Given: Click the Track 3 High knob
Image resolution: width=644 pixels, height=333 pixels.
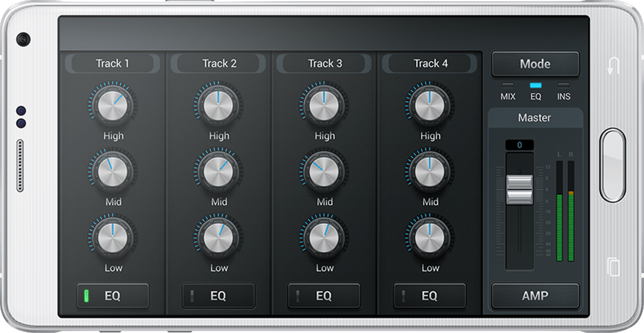Looking at the screenshot, I should 324,106.
